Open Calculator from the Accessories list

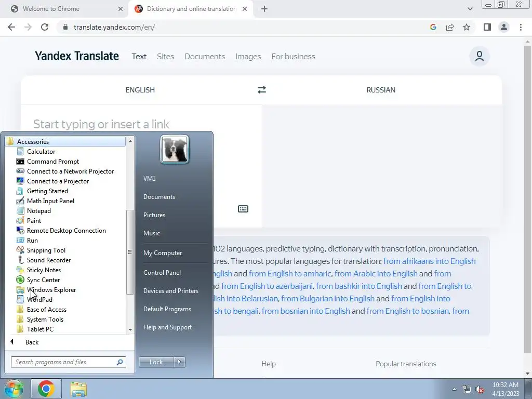pyautogui.click(x=41, y=152)
